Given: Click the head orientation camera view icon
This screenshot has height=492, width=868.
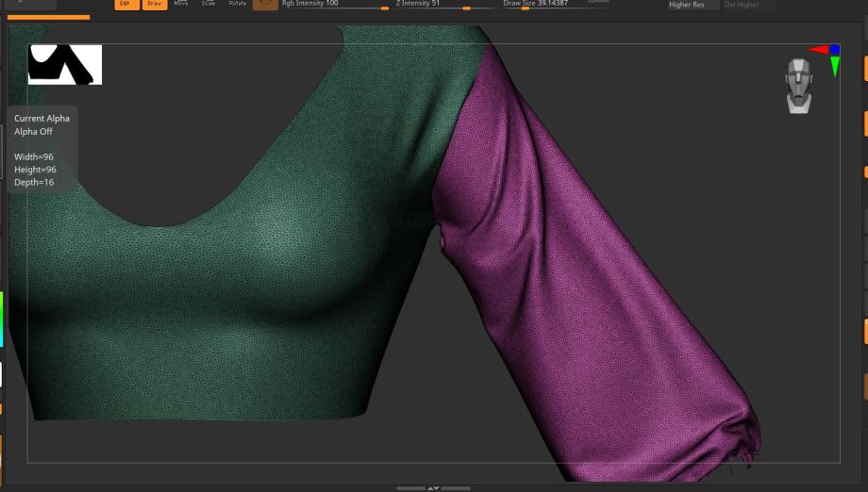Looking at the screenshot, I should [799, 86].
